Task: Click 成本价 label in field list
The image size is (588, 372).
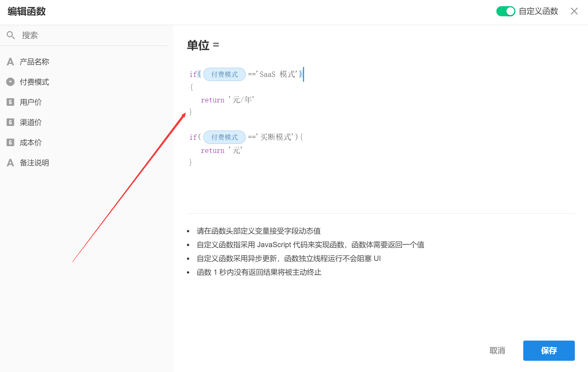Action: point(31,143)
